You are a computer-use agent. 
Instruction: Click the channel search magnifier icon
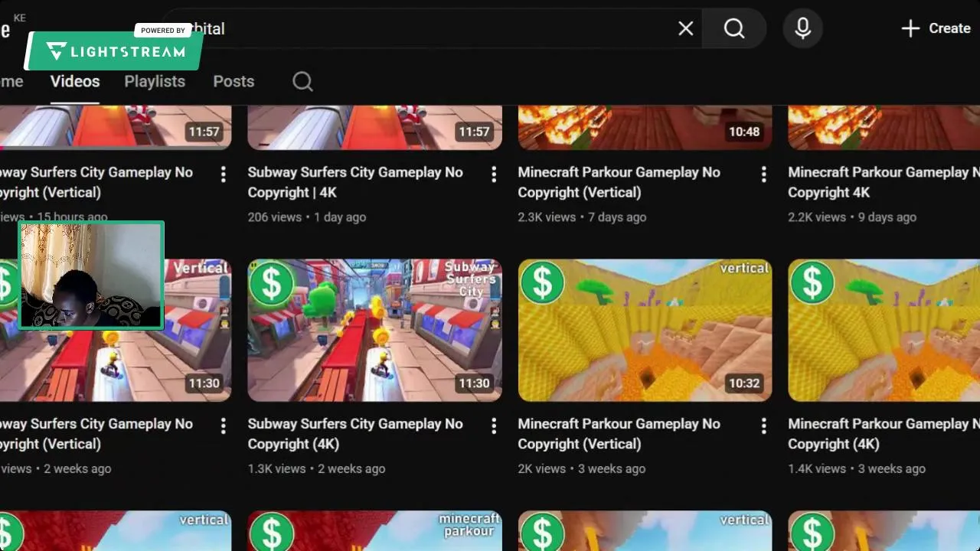point(302,81)
